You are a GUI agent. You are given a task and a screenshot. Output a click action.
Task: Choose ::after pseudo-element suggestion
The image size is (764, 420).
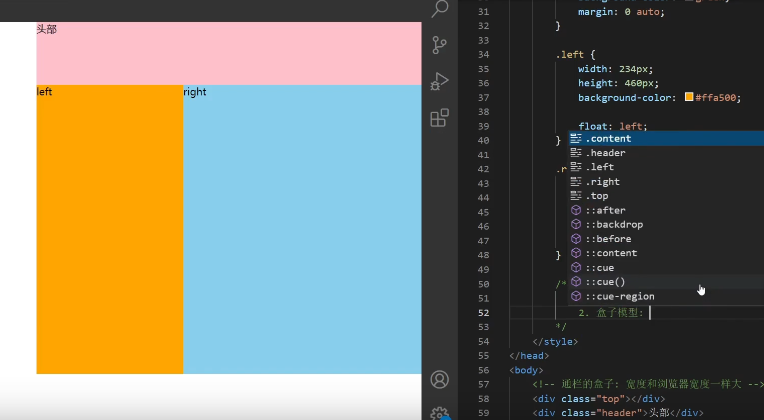coord(667,210)
